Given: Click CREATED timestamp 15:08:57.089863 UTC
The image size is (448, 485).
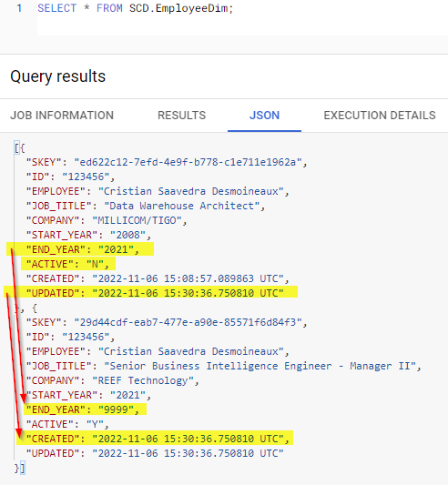Looking at the screenshot, I should point(188,278).
